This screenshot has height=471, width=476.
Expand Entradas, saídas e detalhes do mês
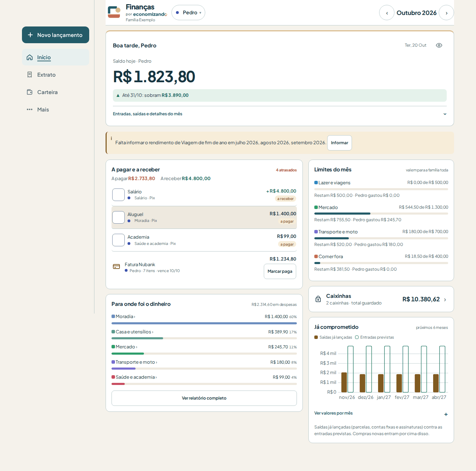[279, 114]
